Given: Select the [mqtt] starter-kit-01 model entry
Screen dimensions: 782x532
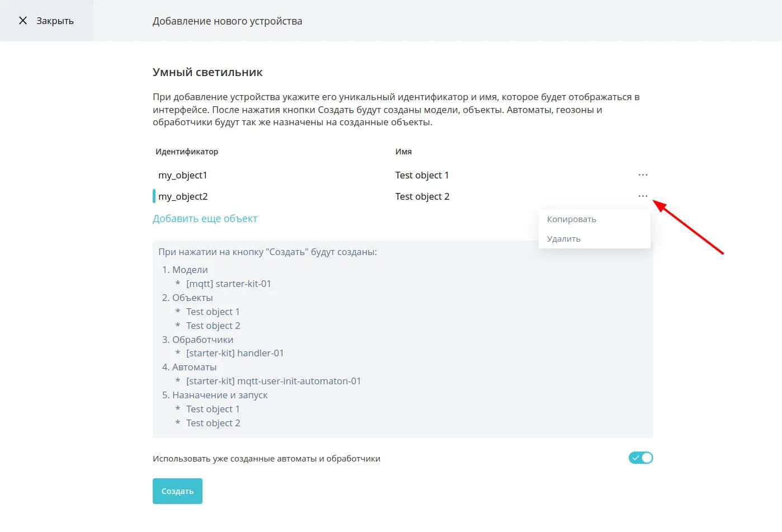Looking at the screenshot, I should coord(228,284).
